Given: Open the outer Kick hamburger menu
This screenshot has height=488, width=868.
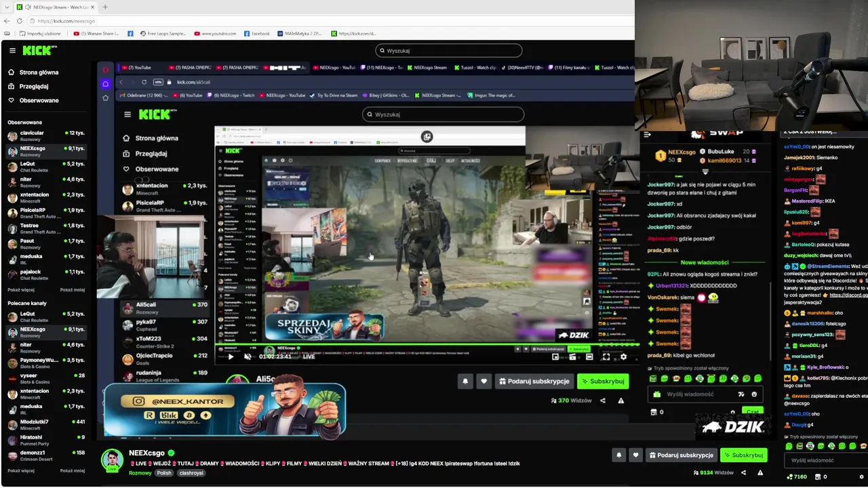Looking at the screenshot, I should [12, 50].
